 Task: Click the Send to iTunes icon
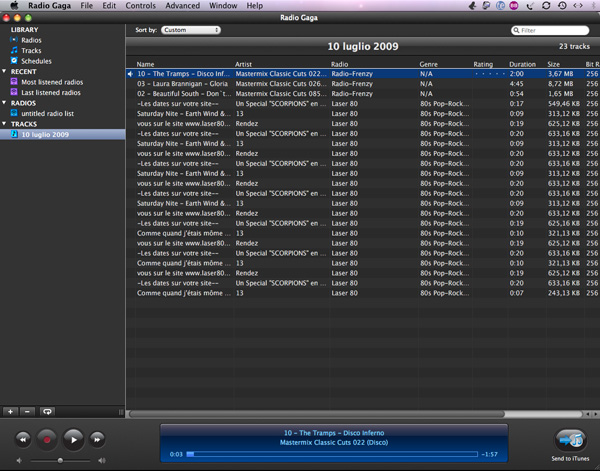(x=569, y=440)
